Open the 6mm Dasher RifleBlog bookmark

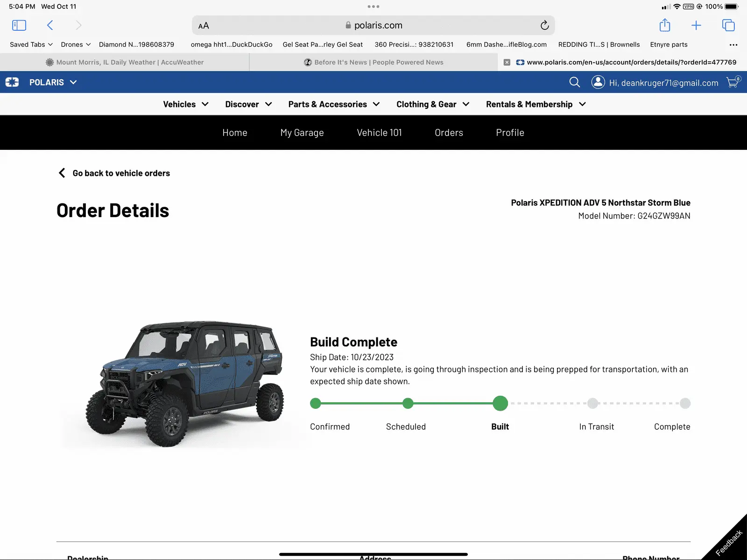pyautogui.click(x=507, y=44)
